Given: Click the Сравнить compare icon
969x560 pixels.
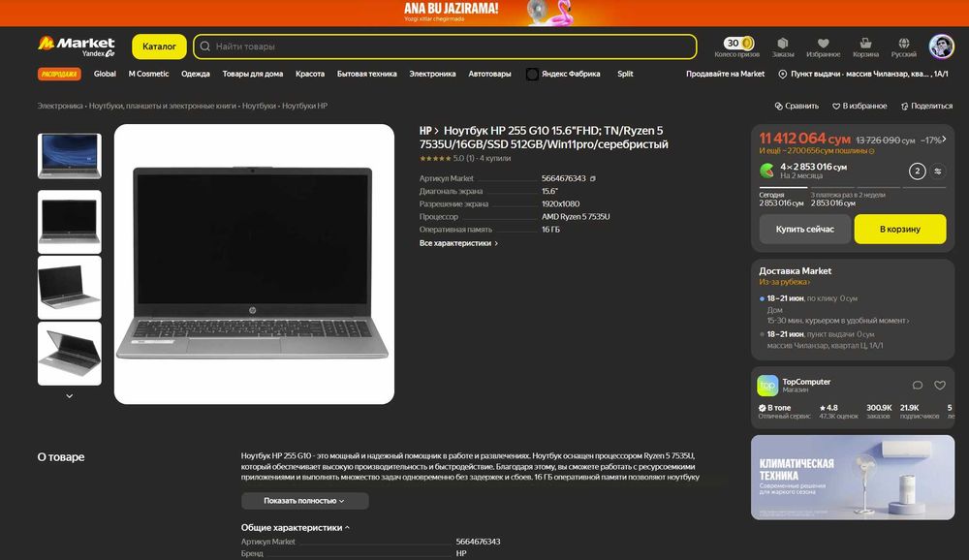Looking at the screenshot, I should 779,107.
